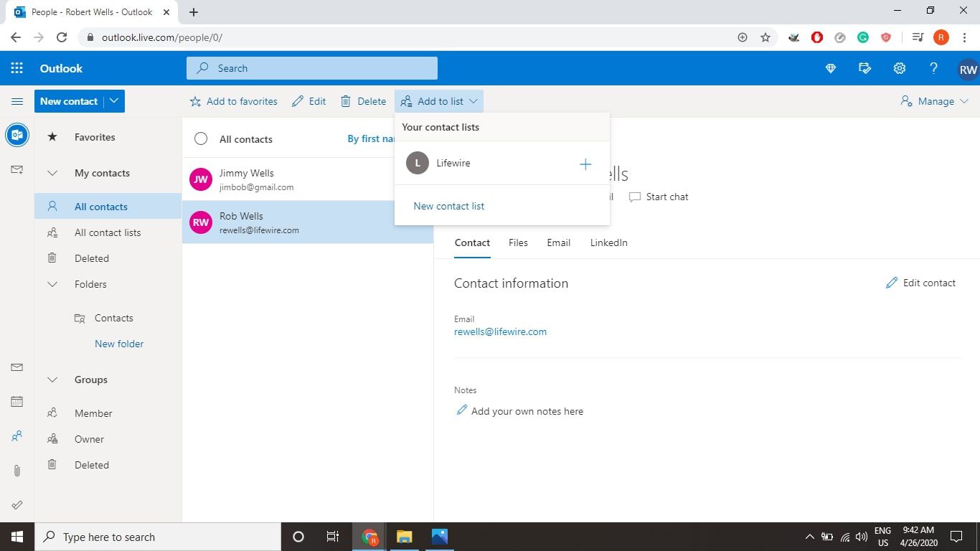Open To Do checkmark icon in left rail
Image resolution: width=980 pixels, height=551 pixels.
point(17,505)
